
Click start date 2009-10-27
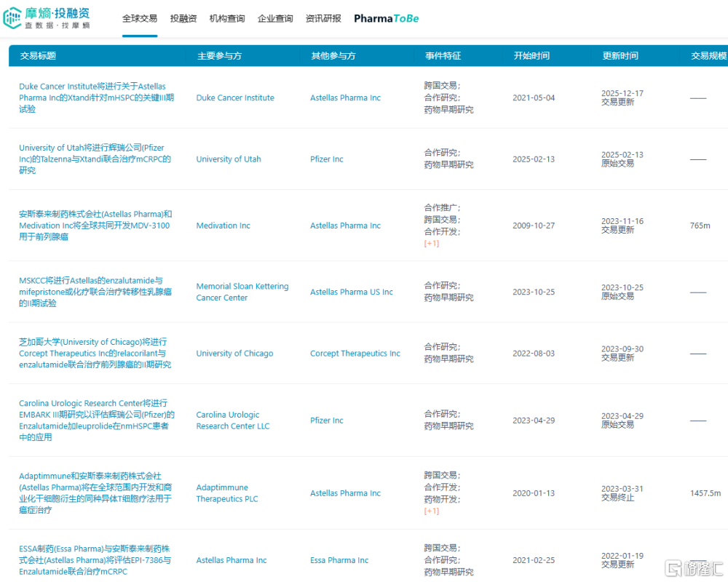pos(534,226)
